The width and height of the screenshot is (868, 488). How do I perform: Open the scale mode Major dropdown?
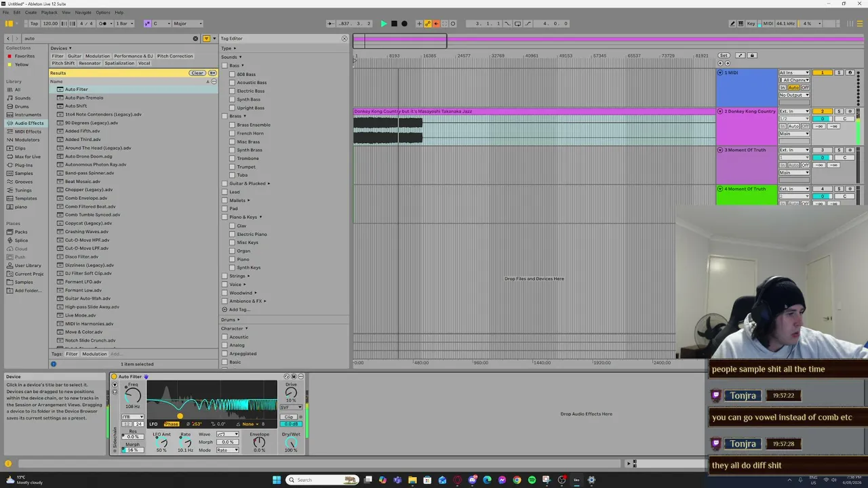point(188,24)
